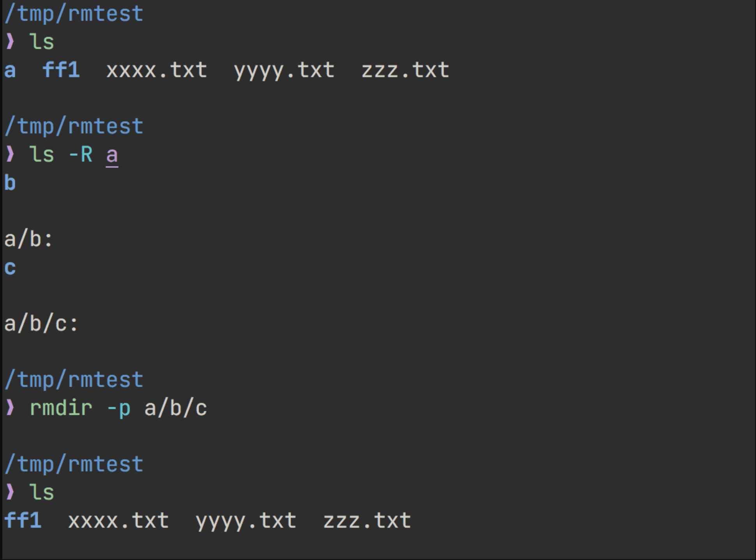Click the first ls command
This screenshot has width=756, height=560.
(42, 41)
